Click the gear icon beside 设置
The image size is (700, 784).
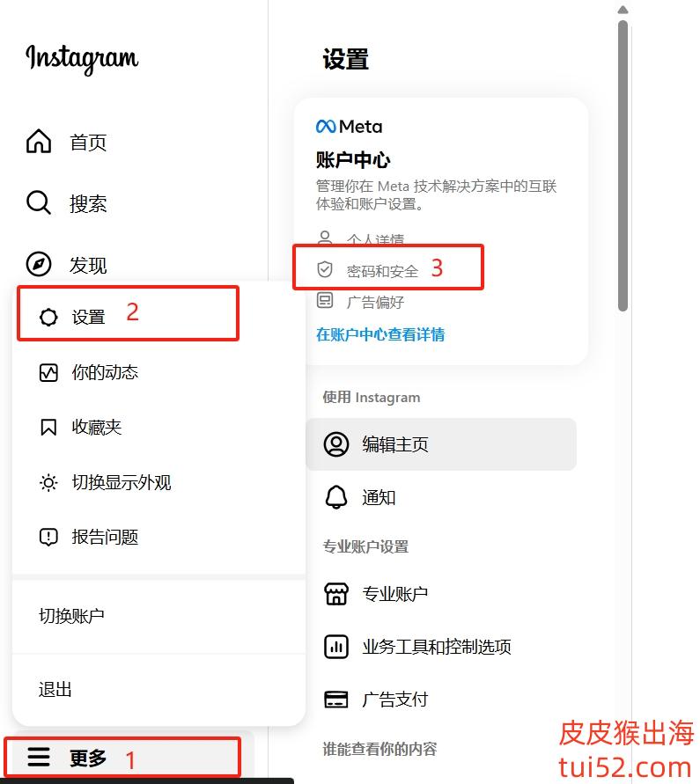[48, 317]
